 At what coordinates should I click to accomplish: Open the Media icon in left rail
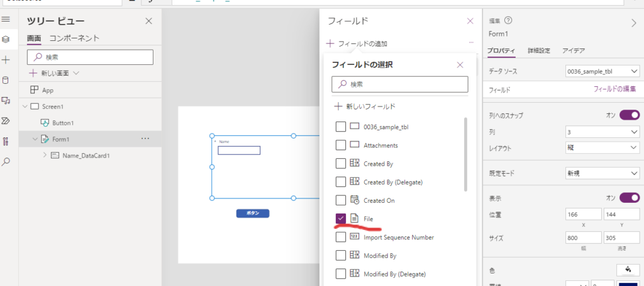click(6, 100)
